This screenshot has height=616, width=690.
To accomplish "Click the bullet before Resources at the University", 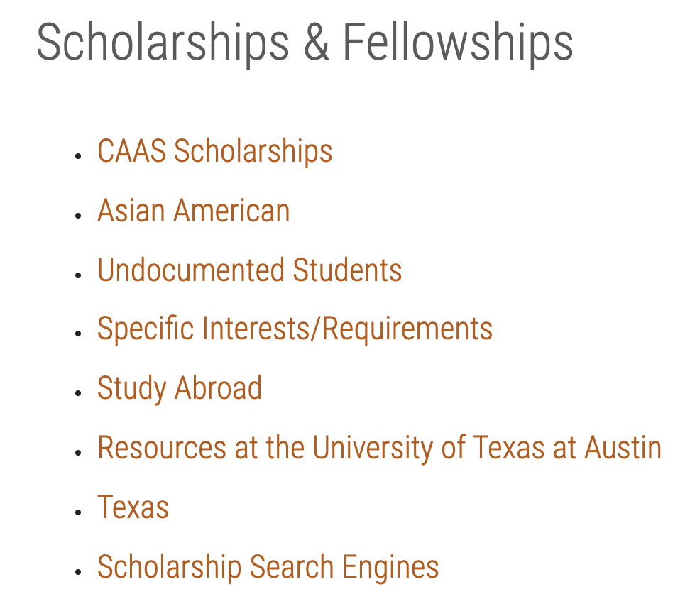I will (78, 452).
